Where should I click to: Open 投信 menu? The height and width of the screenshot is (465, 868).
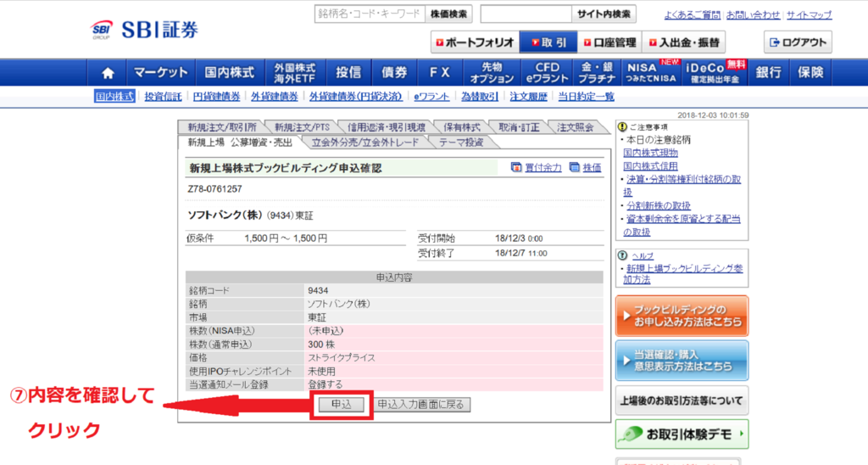pos(348,73)
